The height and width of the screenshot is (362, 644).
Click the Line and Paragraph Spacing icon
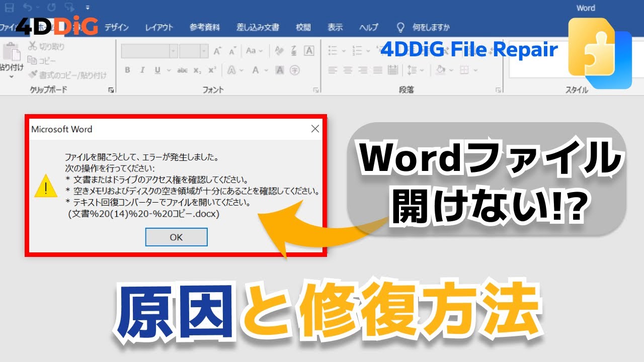413,70
